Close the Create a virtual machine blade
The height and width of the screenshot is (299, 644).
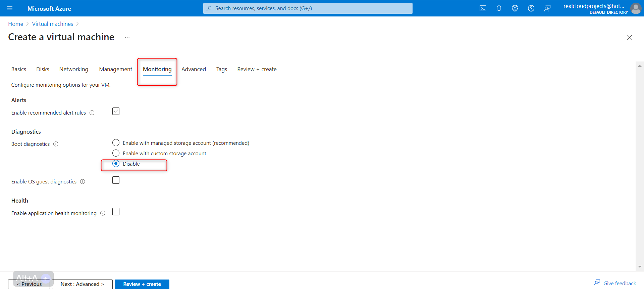point(630,37)
